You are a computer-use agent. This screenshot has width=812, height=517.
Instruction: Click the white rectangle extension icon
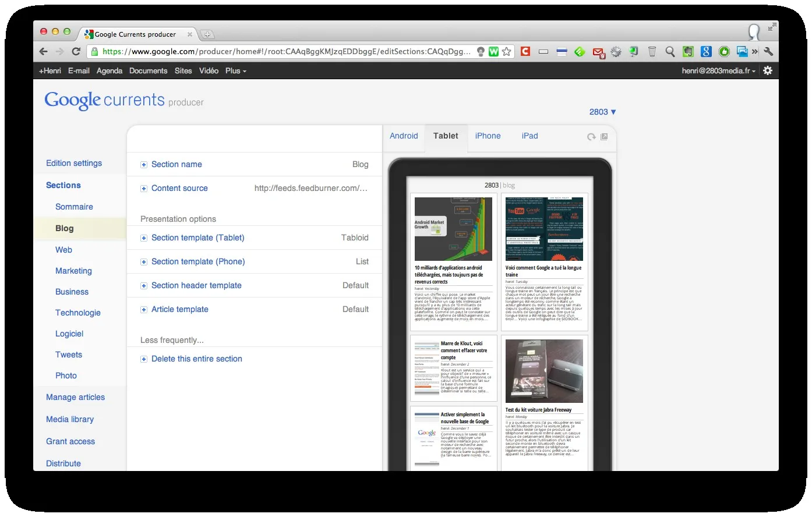[x=543, y=52]
